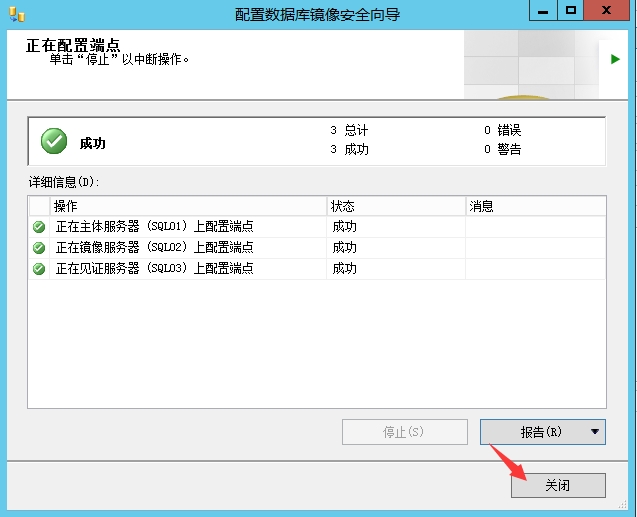Click the 0 错误 summary text

pos(503,130)
